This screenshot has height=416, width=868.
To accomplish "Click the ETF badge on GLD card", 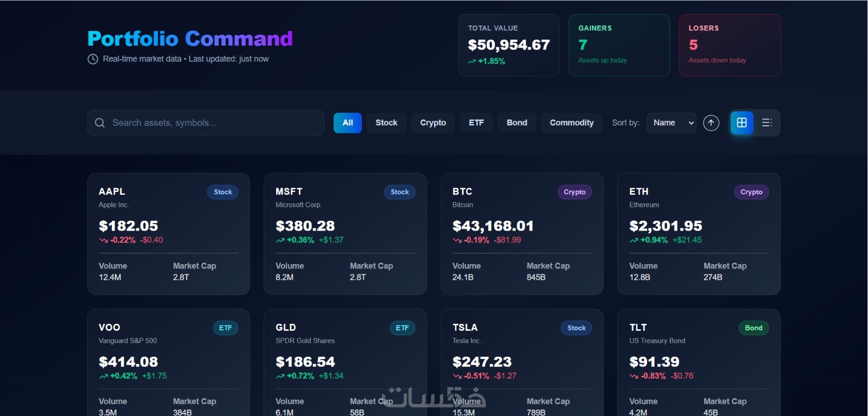I will [403, 328].
